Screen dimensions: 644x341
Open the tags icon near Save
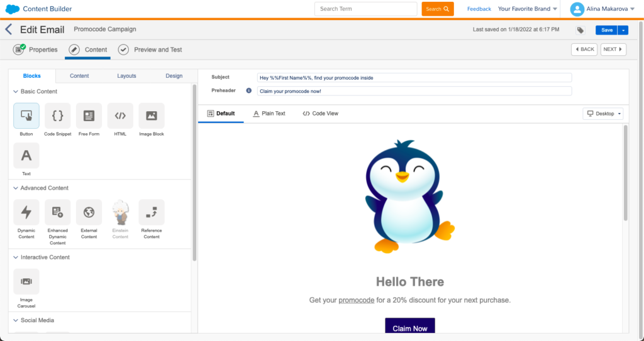(580, 30)
